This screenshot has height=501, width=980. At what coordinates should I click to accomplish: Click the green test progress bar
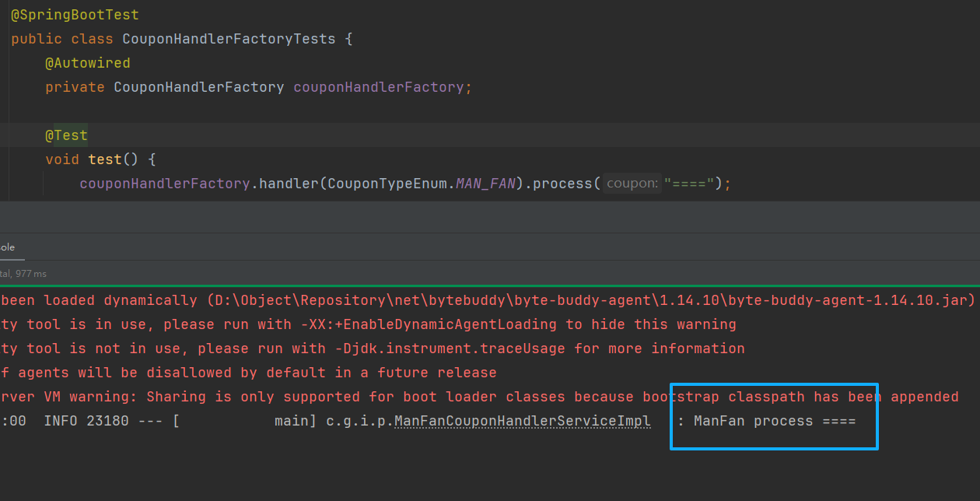coord(490,286)
